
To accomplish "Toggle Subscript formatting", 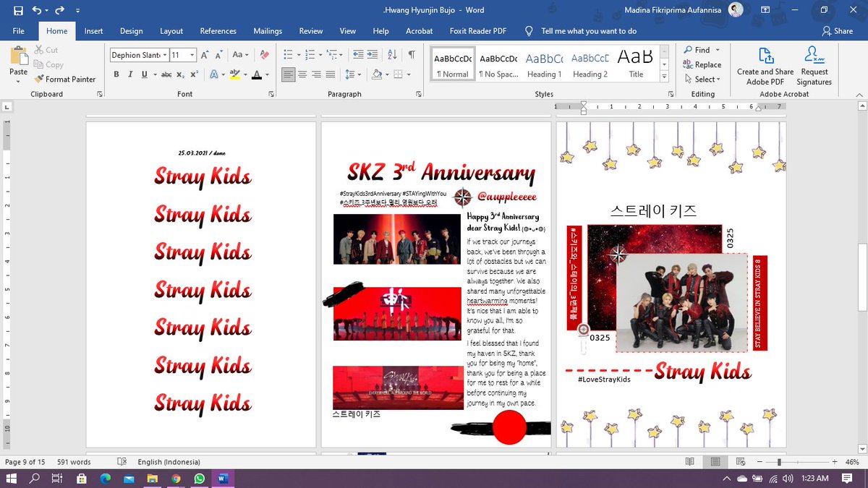I will coord(182,74).
